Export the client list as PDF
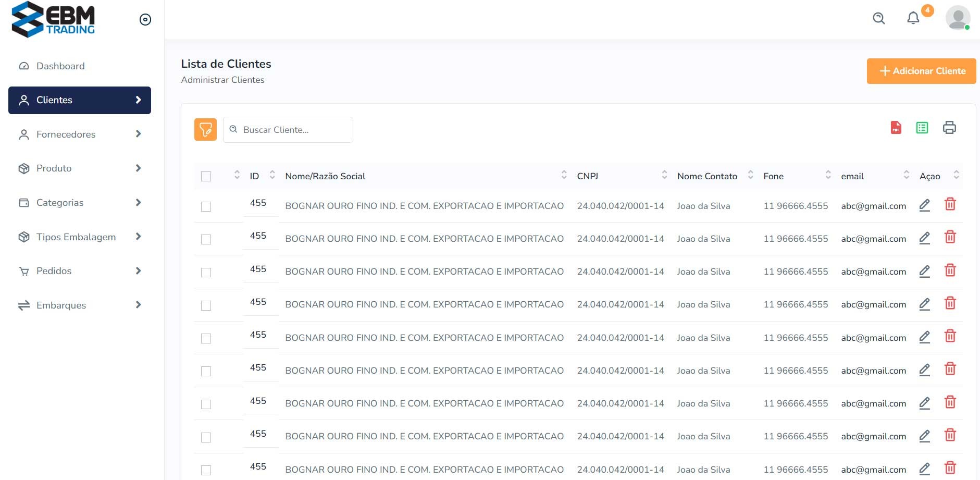The width and height of the screenshot is (980, 480). [x=896, y=128]
